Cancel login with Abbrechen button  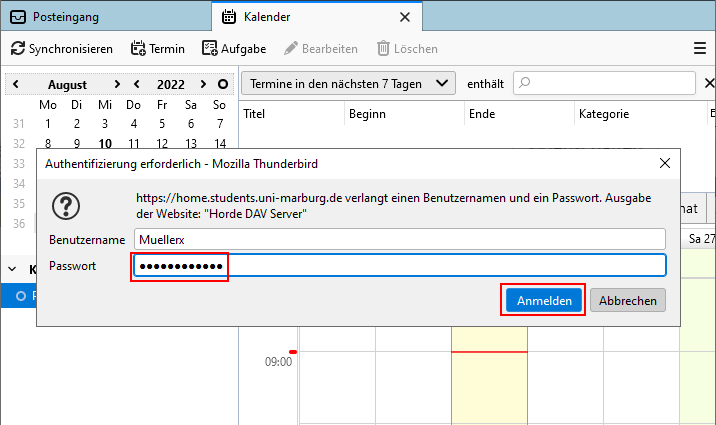(628, 300)
